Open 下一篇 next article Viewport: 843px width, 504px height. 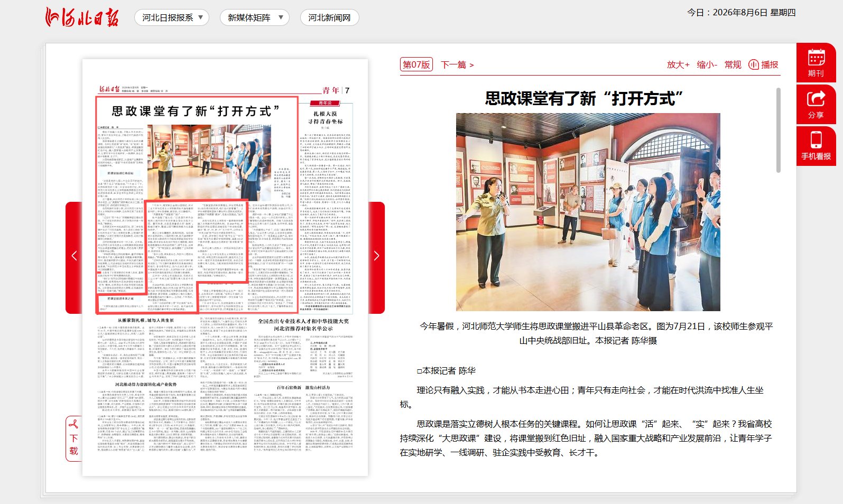[x=457, y=64]
